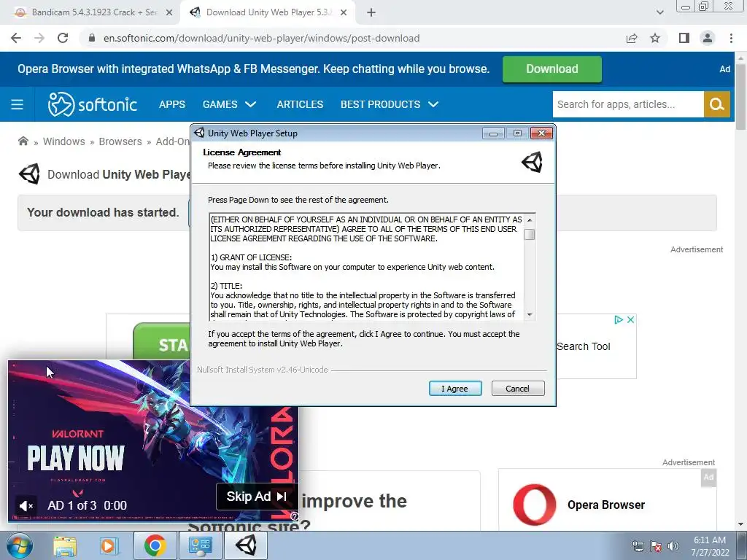Screen dimensions: 747x560
Task: Skip the Valorant video ad
Action: 256,497
